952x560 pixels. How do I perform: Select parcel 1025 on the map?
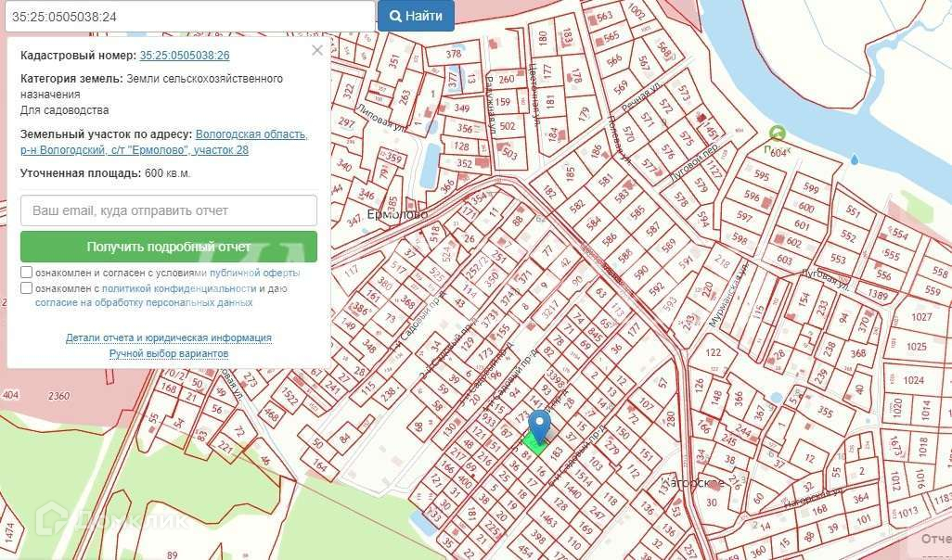[916, 347]
